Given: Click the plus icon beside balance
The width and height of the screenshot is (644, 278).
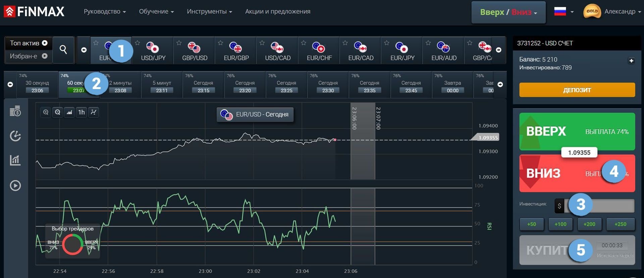Looking at the screenshot, I should click(x=631, y=61).
